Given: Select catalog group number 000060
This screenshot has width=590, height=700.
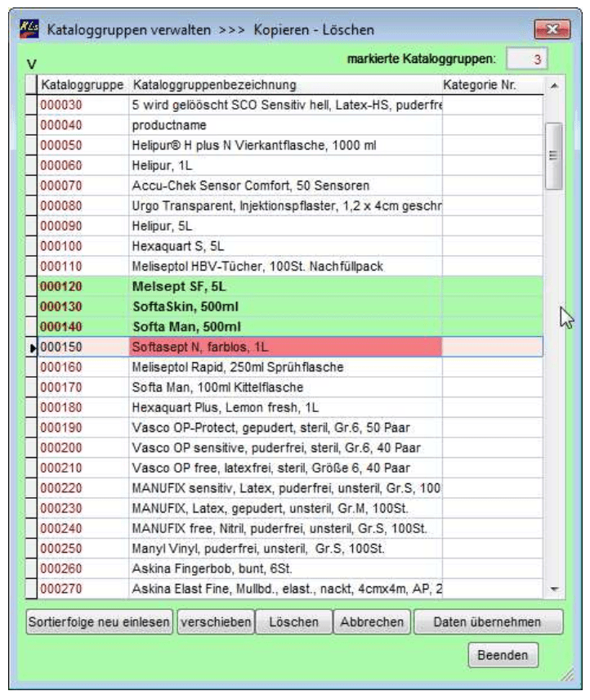Looking at the screenshot, I should click(x=83, y=166).
